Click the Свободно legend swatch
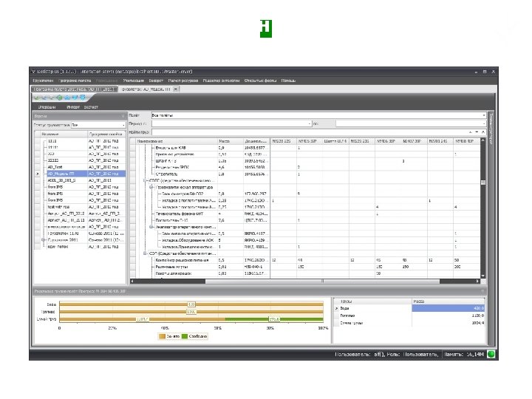The width and height of the screenshot is (532, 399). coord(185,336)
